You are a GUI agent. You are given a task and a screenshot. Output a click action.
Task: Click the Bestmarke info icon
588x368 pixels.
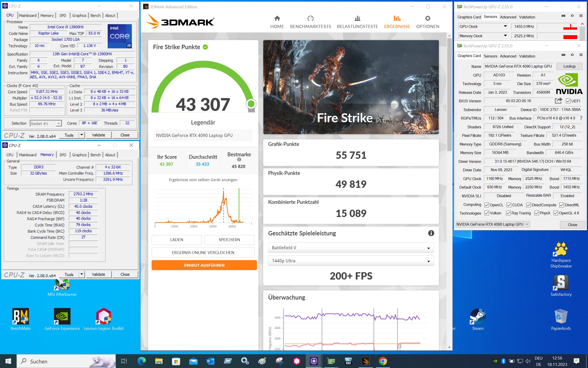[x=239, y=160]
